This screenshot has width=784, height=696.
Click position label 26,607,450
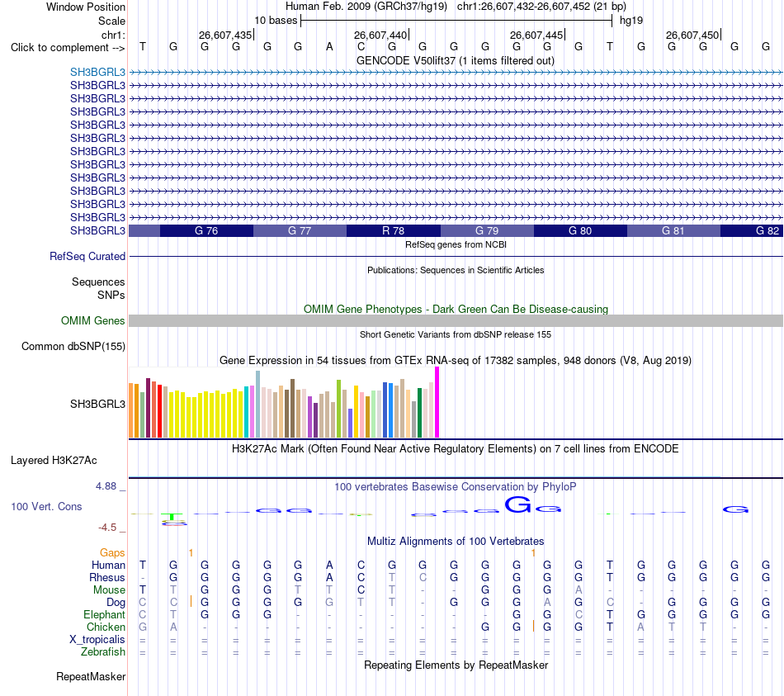coord(692,35)
